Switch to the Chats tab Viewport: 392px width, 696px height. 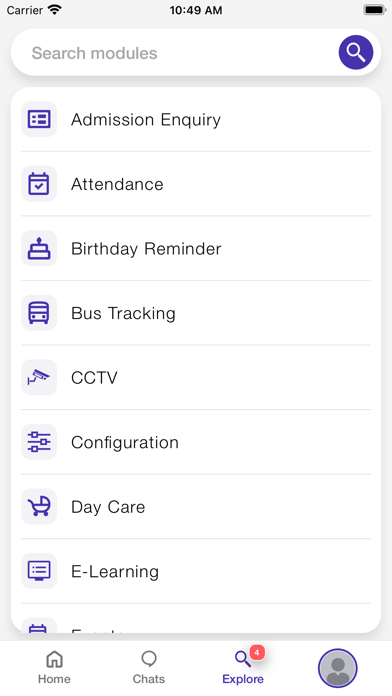pos(149,668)
